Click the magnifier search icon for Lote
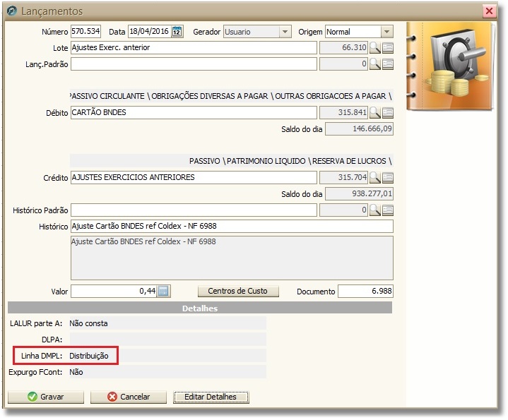This screenshot has width=508, height=420. pos(375,47)
